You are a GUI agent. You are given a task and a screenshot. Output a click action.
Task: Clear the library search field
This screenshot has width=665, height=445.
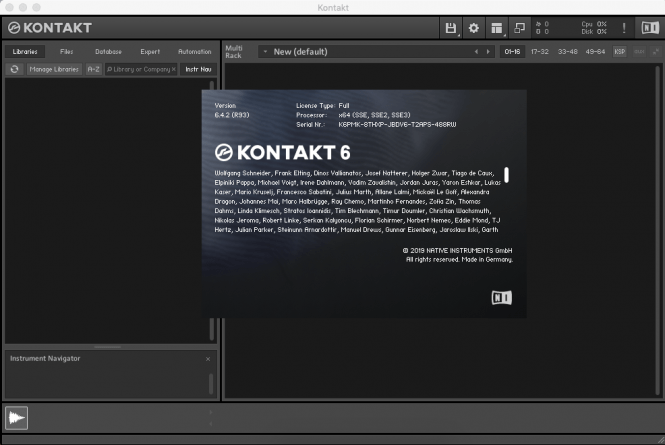[x=173, y=69]
